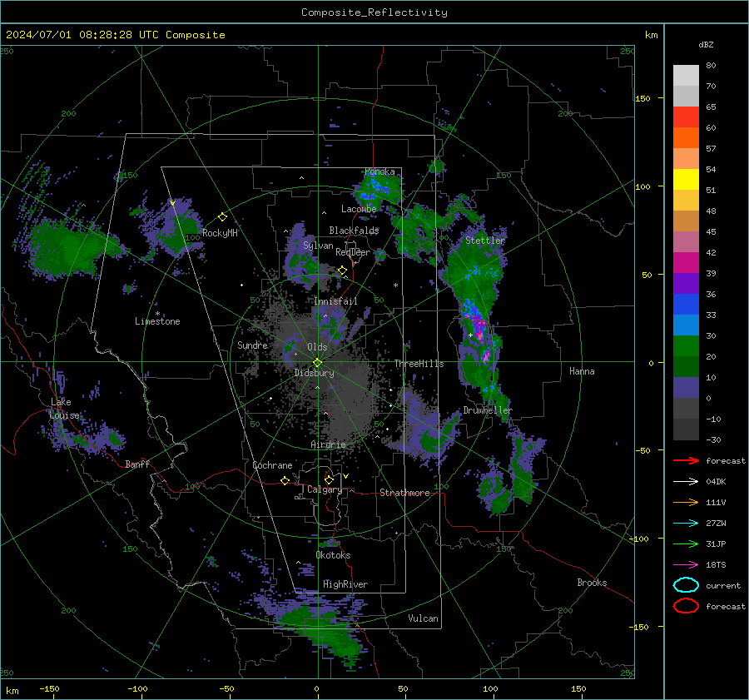Click the green 31JP arrow legend icon
Screen dimensions: 749x700
(x=686, y=544)
